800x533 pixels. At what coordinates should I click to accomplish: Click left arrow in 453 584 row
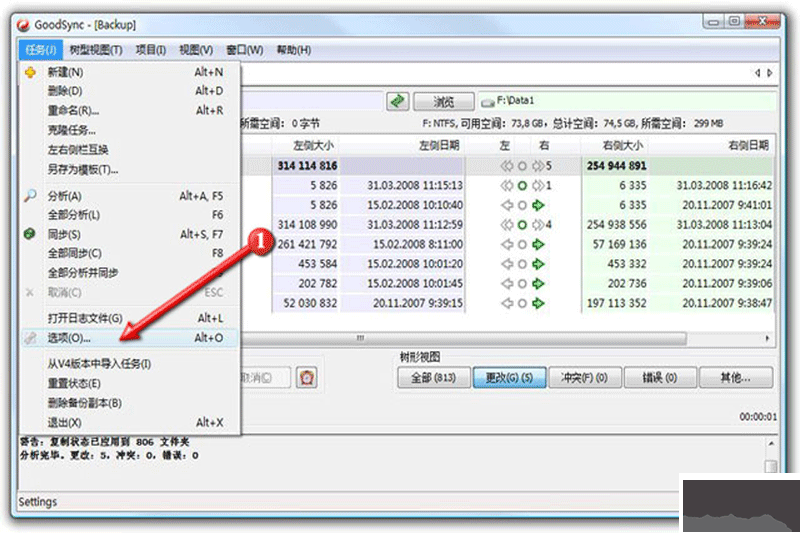(x=507, y=264)
